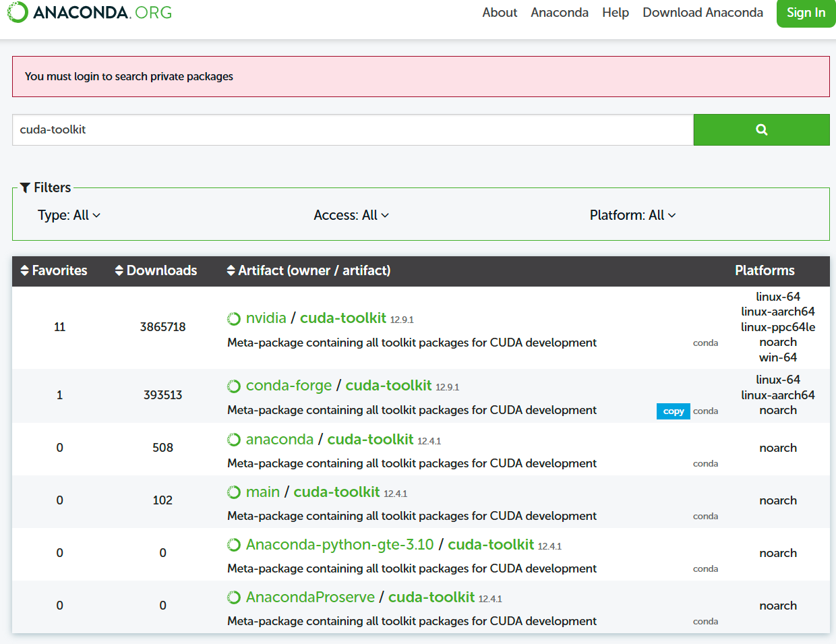
Task: Click the download count 102
Action: 162,500
